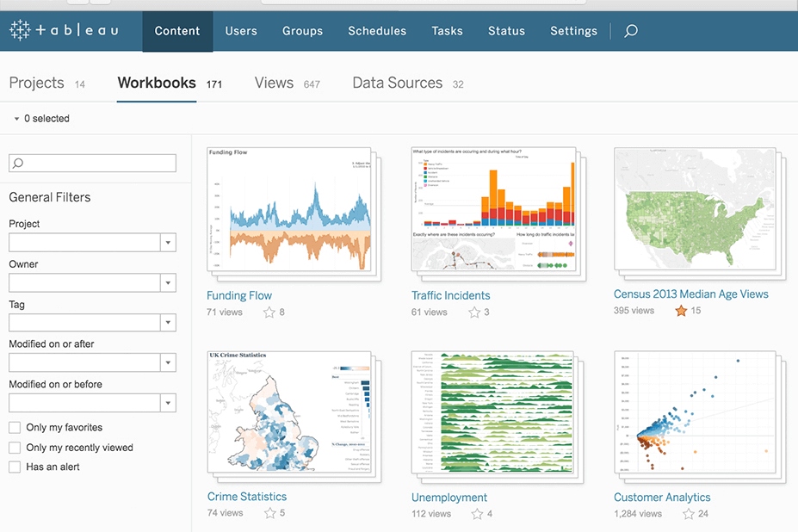
Task: Click the 'General Filters' heading
Action: [x=50, y=197]
